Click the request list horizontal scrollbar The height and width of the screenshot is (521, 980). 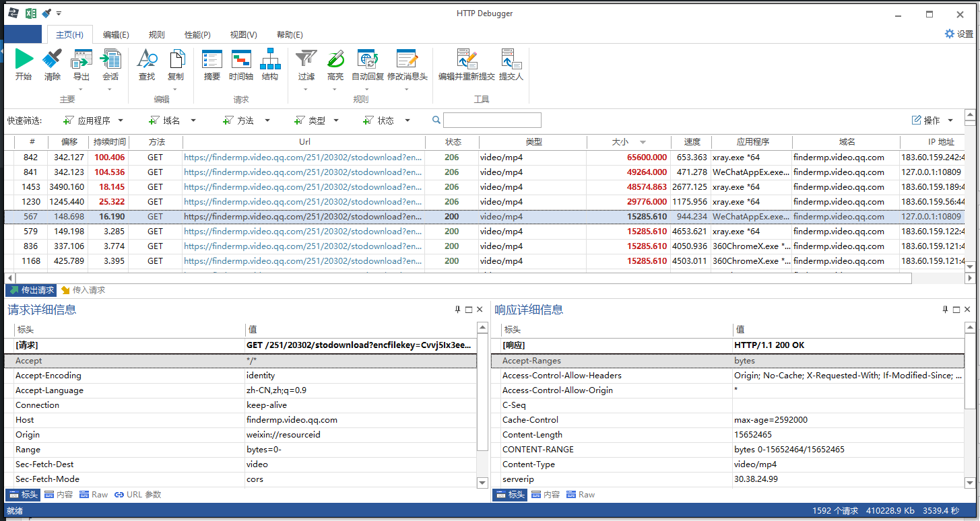(x=463, y=278)
